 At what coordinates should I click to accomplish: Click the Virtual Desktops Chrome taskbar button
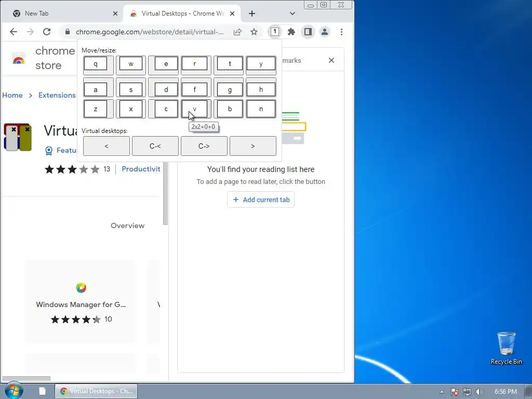[x=96, y=391]
